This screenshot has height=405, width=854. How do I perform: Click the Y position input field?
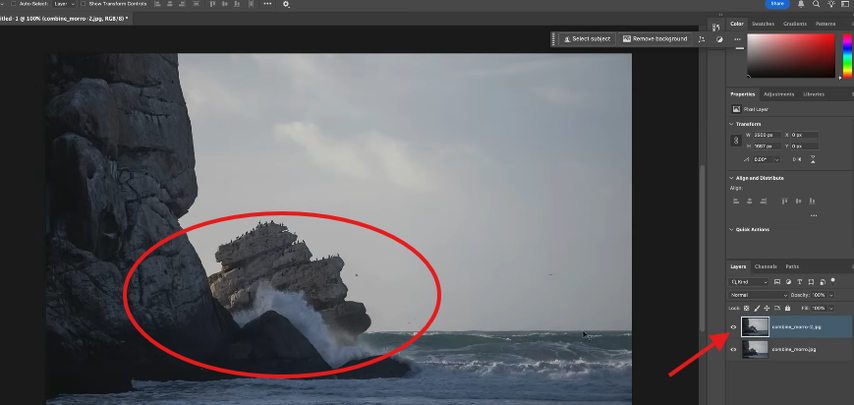[x=804, y=146]
